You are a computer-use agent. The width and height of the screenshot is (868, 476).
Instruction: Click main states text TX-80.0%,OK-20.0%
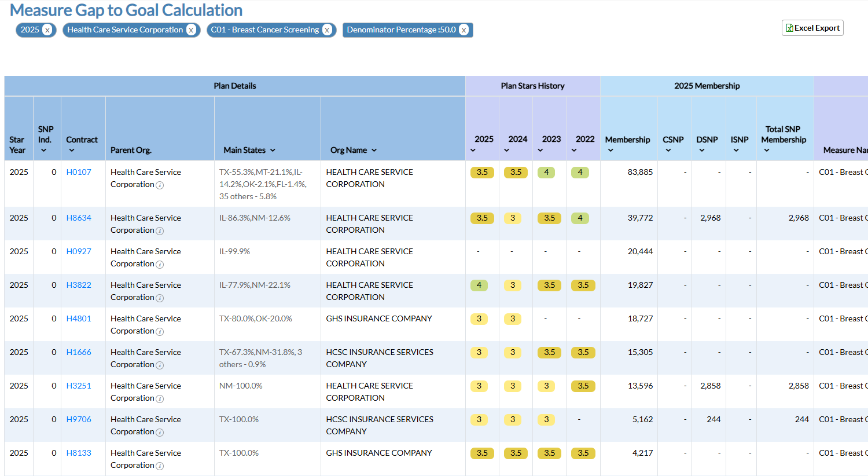coord(256,318)
